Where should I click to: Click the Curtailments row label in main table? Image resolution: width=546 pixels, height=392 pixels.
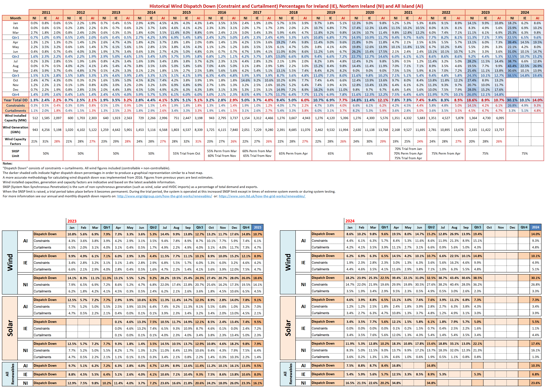(15, 111)
